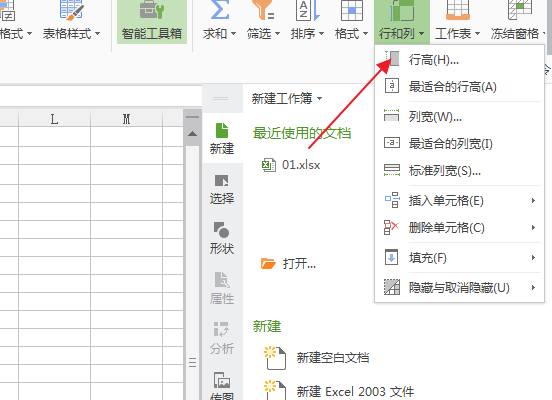Click the split handle above the scrollbar
Image resolution: width=552 pixels, height=400 pixels.
click(x=192, y=117)
